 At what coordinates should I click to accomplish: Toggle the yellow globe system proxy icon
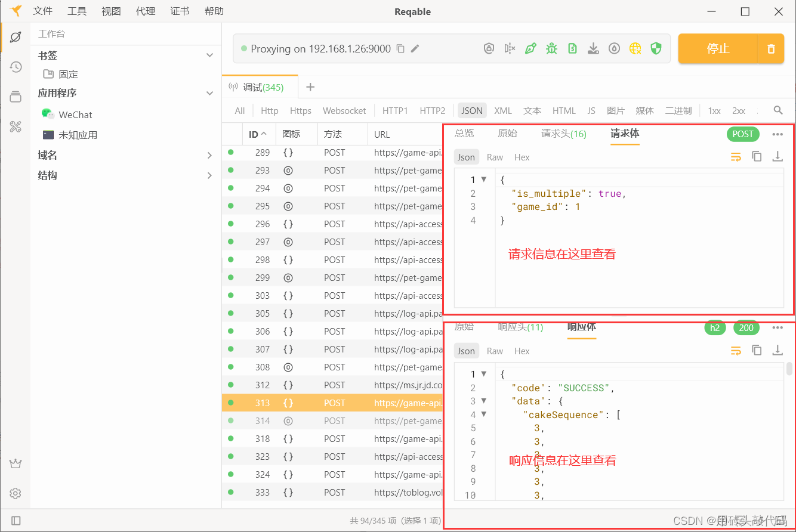click(635, 48)
